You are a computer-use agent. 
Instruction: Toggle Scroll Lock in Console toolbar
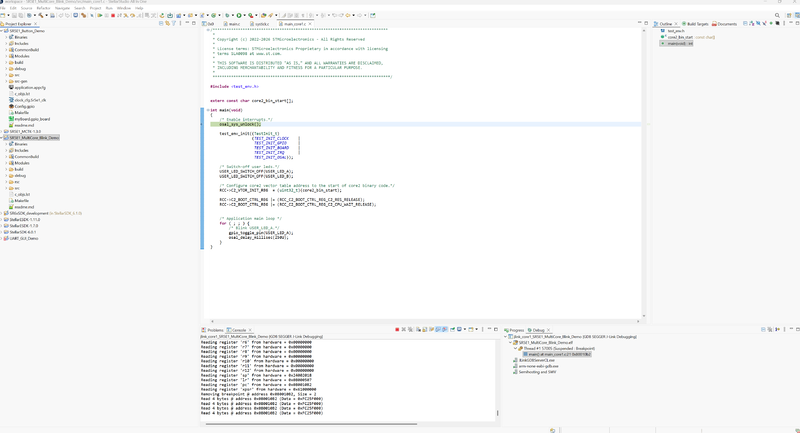pos(424,329)
